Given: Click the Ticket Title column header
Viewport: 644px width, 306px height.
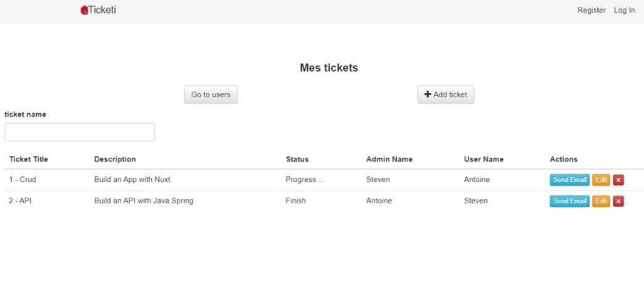Looking at the screenshot, I should point(28,159).
